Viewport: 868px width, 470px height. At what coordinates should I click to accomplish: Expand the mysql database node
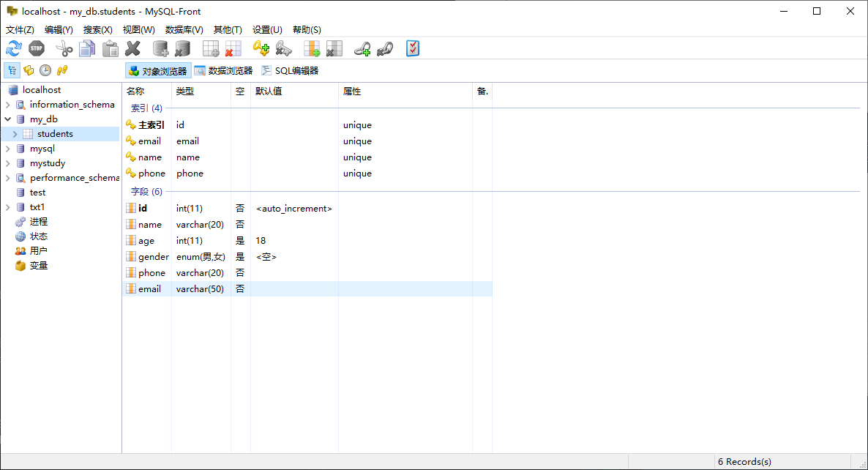pyautogui.click(x=7, y=148)
